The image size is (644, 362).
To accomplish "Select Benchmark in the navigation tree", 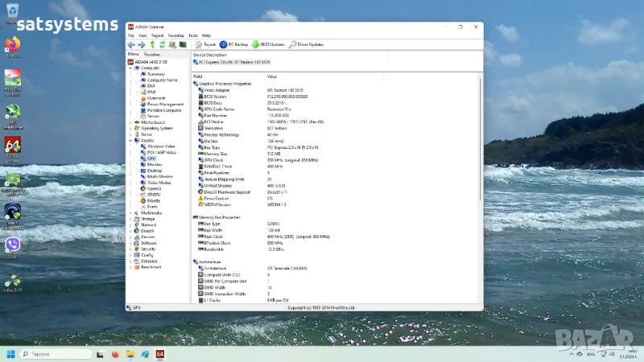I will point(151,267).
